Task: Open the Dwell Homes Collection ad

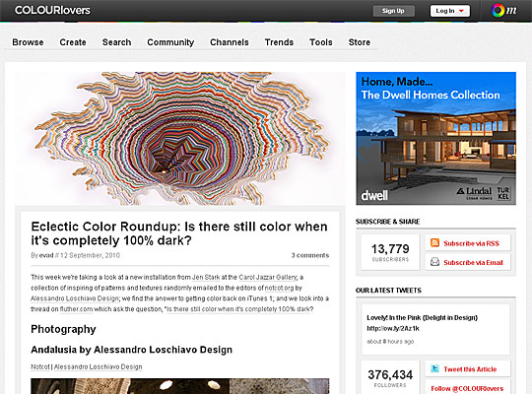Action: click(436, 138)
